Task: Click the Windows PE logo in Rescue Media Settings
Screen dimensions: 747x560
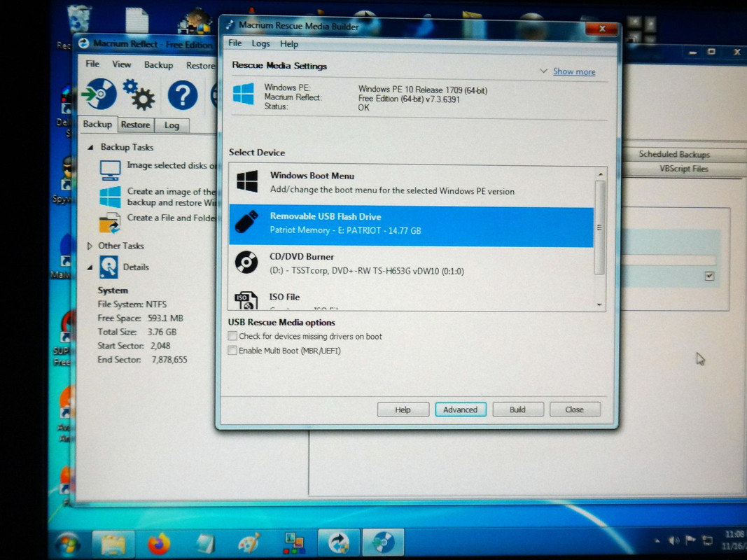Action: click(x=244, y=94)
